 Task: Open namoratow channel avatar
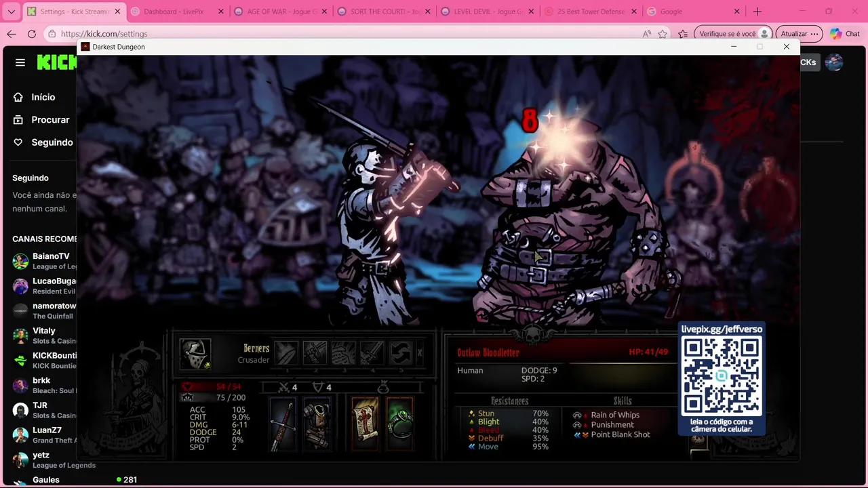click(x=20, y=310)
